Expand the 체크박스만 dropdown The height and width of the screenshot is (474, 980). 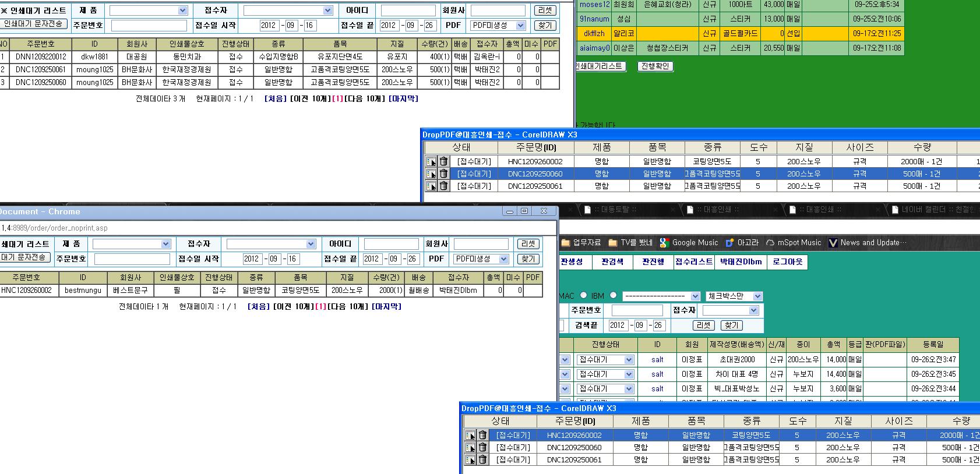757,296
